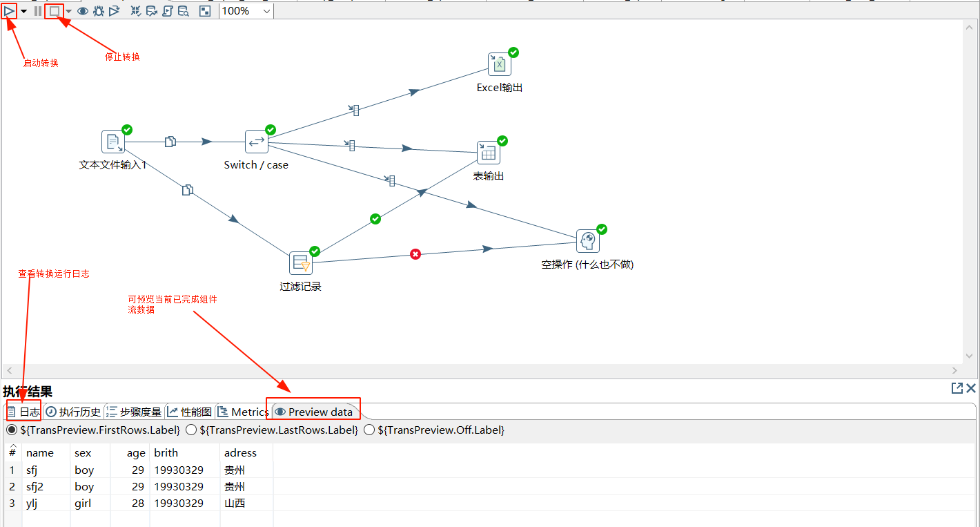Pause the transformation

tap(38, 11)
